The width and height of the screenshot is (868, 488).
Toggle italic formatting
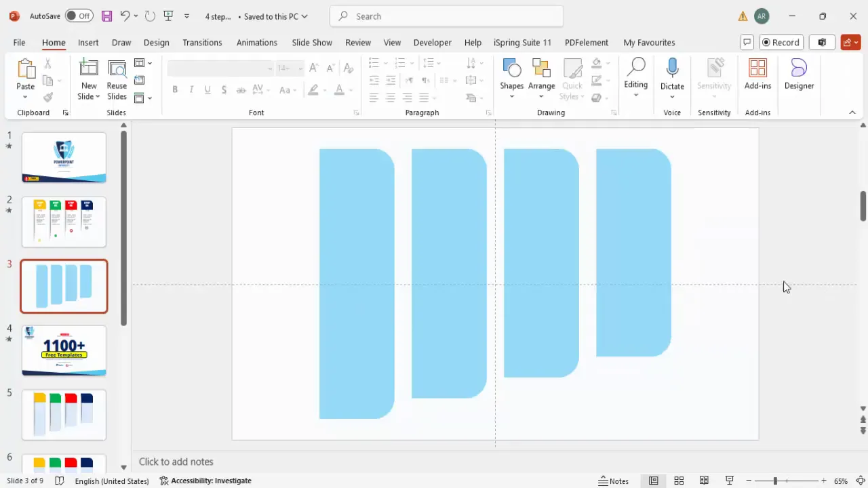point(191,89)
